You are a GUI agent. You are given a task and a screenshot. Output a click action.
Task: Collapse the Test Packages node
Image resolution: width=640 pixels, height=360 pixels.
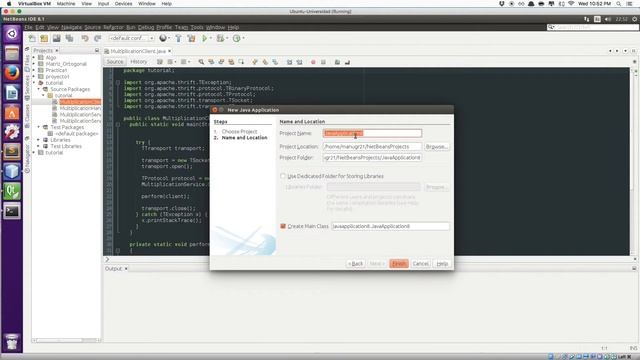coord(39,127)
